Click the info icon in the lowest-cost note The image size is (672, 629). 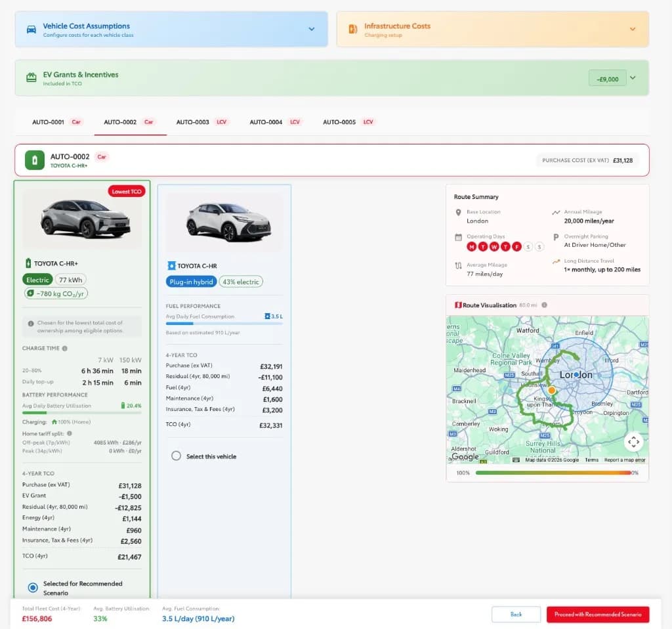click(x=31, y=324)
